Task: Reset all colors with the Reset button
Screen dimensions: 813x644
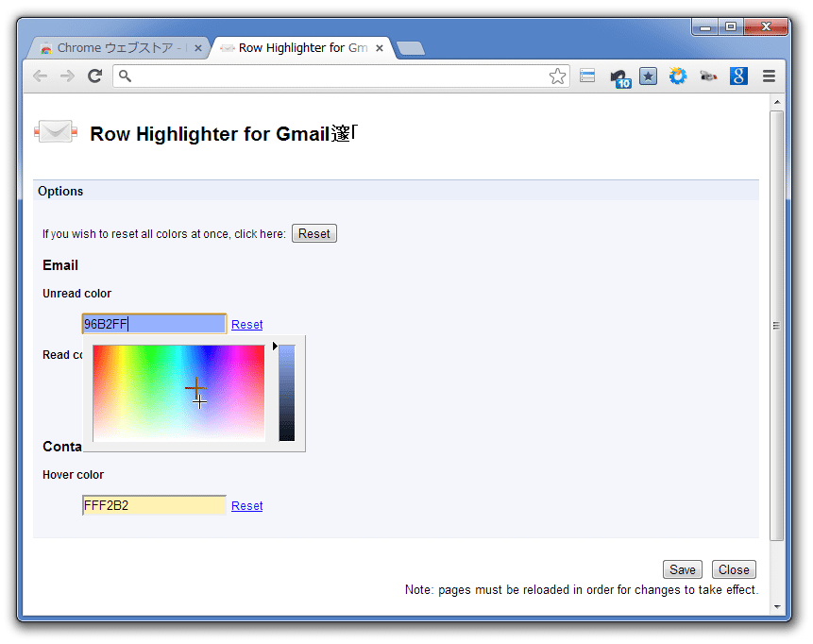Action: [x=314, y=234]
